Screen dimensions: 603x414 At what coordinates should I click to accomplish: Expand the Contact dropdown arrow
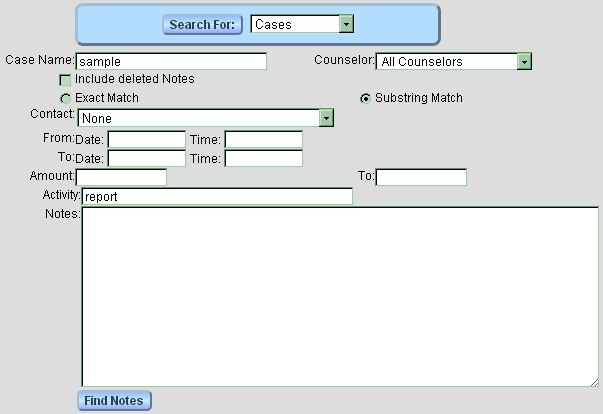325,118
